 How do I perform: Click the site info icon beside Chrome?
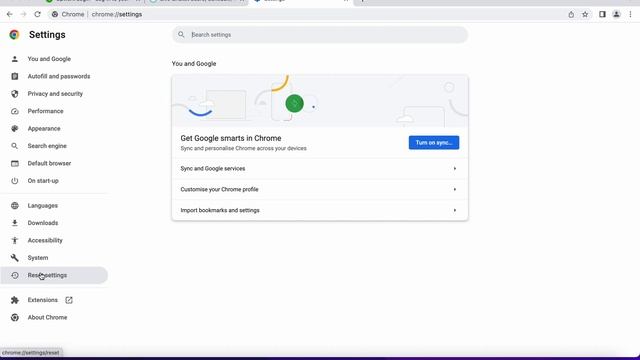pyautogui.click(x=55, y=14)
